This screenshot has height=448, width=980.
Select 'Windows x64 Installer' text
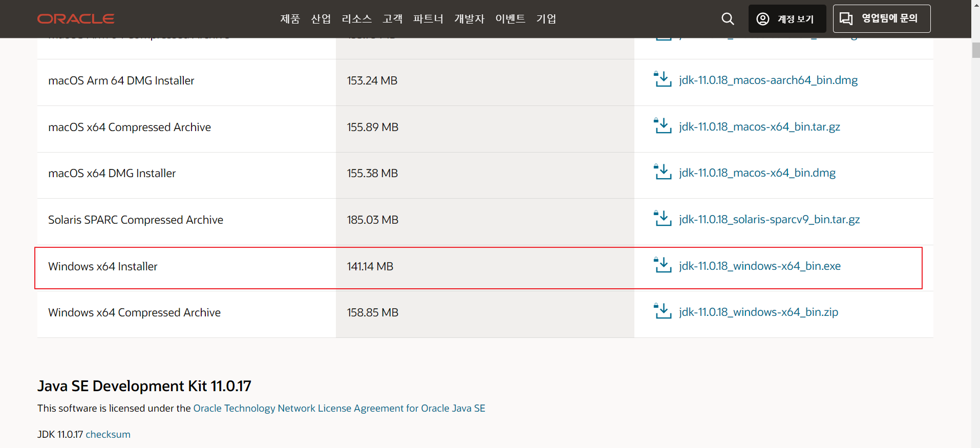(103, 266)
